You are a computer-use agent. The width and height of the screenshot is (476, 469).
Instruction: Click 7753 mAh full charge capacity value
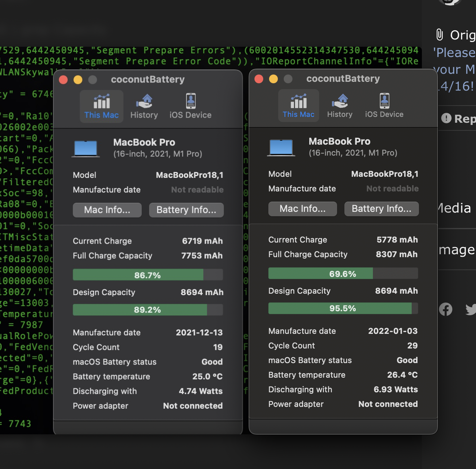tap(202, 256)
